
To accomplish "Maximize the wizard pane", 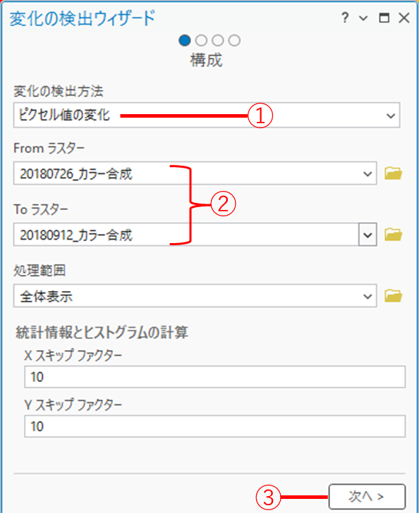I will (384, 18).
